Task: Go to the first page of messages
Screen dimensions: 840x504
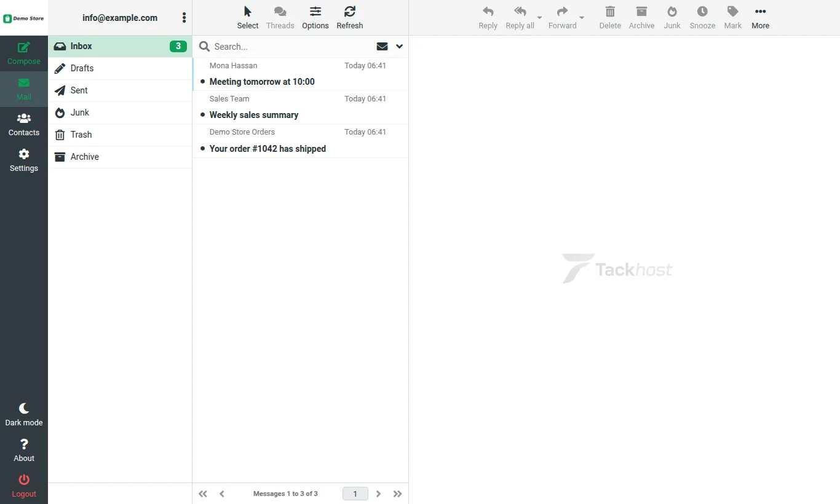Action: (x=203, y=494)
